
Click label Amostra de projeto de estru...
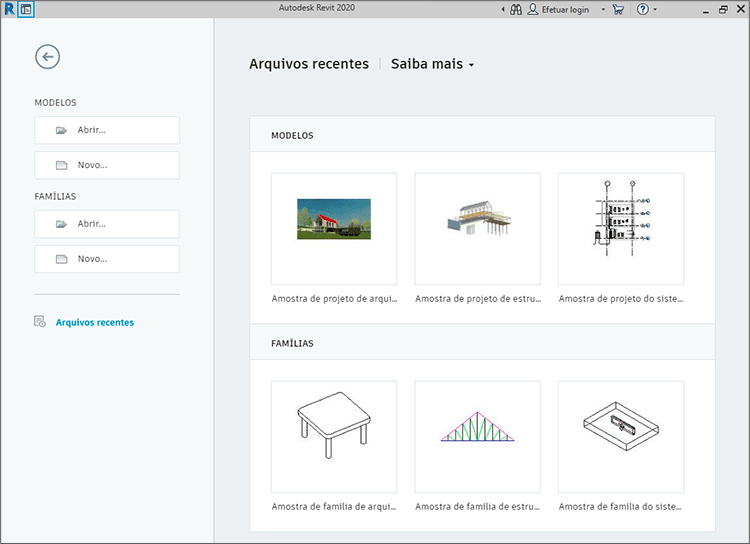478,299
